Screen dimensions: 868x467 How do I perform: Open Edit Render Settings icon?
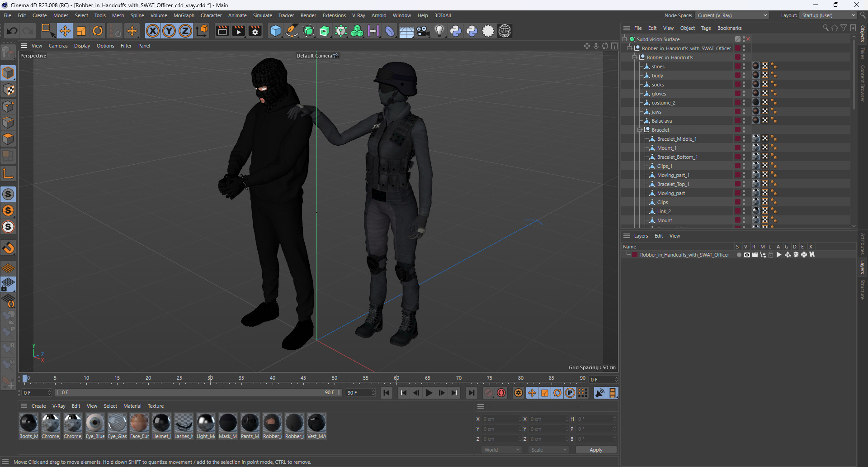[x=255, y=31]
